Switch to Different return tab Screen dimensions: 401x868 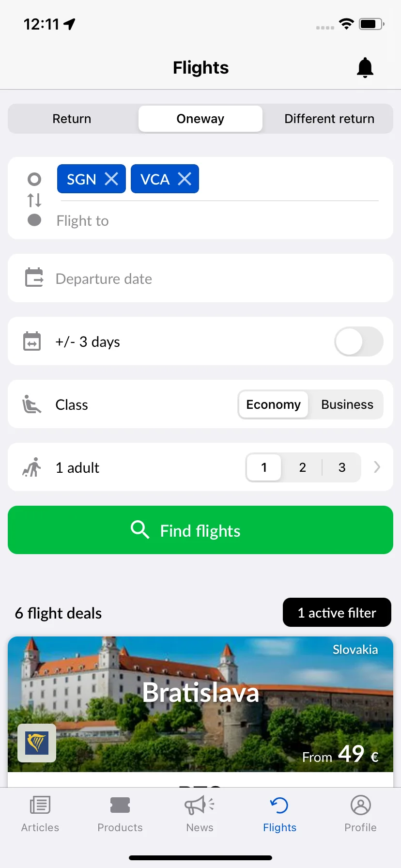(x=329, y=119)
